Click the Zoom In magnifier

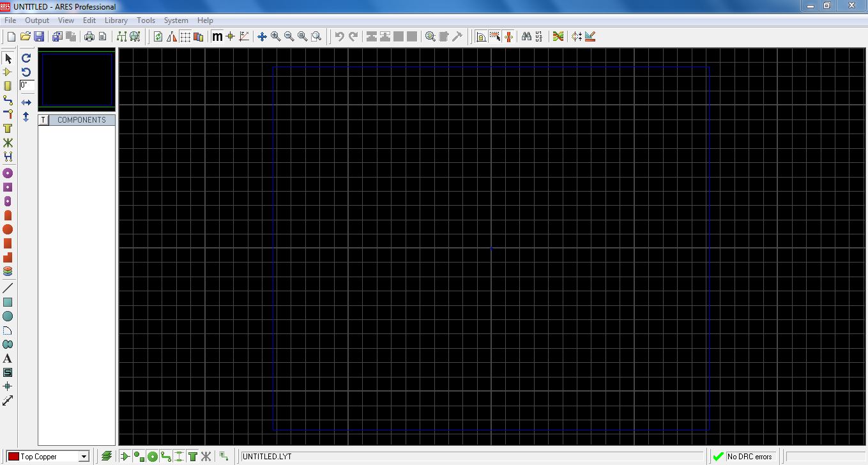(275, 37)
